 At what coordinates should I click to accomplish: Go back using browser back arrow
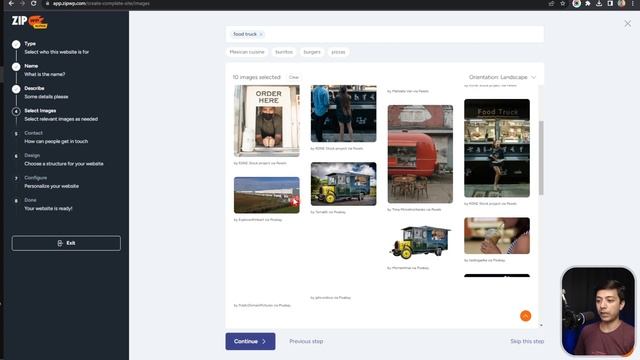(x=11, y=3)
